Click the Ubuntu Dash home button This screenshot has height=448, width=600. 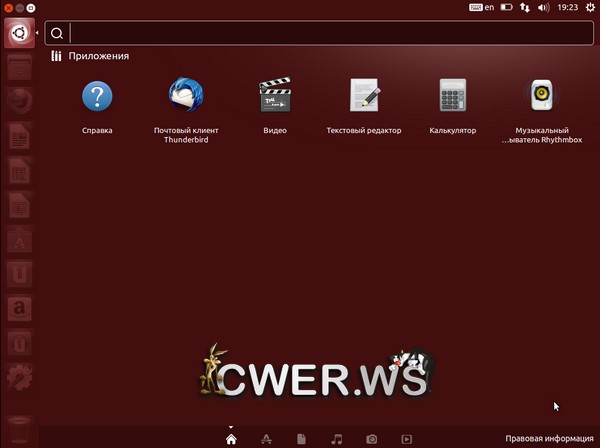(19, 34)
